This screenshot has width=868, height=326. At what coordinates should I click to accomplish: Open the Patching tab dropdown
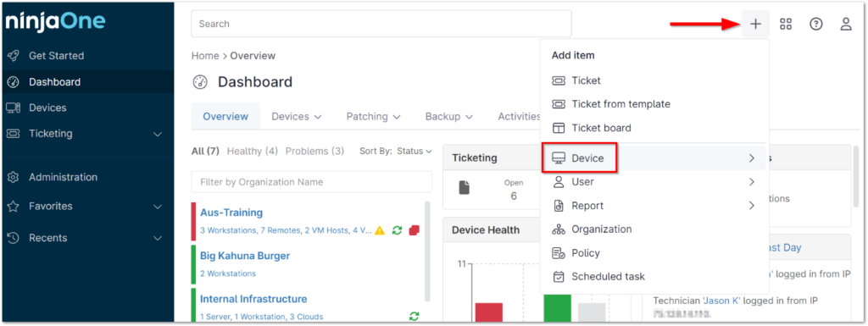click(x=374, y=117)
